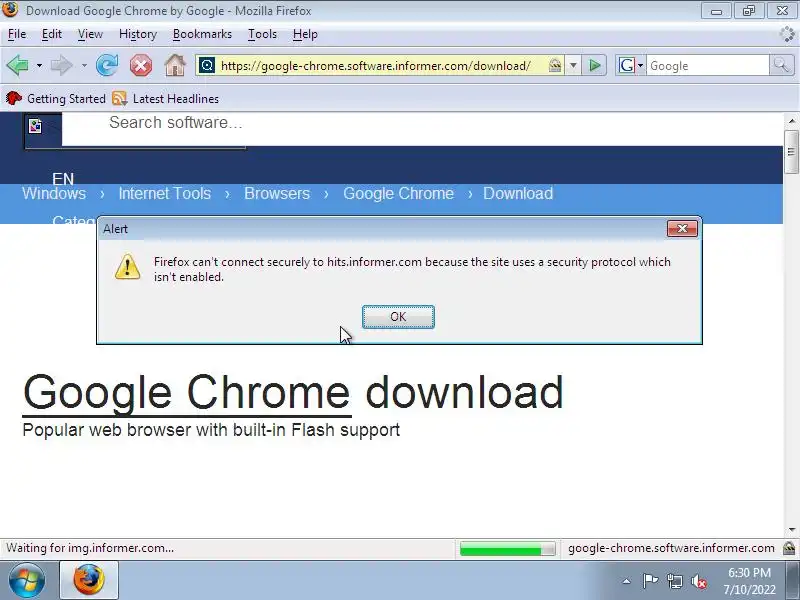Viewport: 800px width, 600px height.
Task: Open the Forward button history dropdown
Action: coord(84,65)
